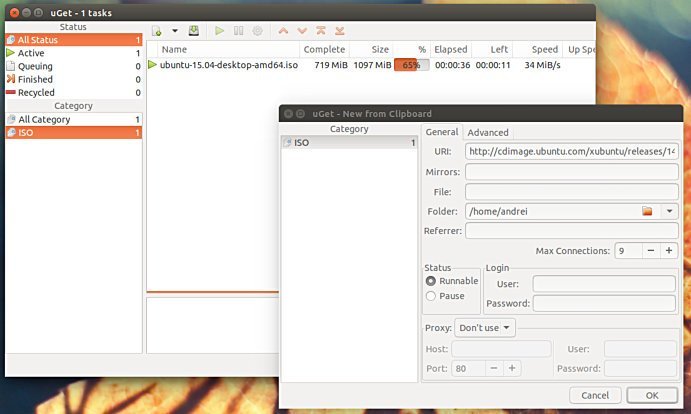Close the New from Clipboard dialog
The height and width of the screenshot is (414, 691).
(x=288, y=114)
